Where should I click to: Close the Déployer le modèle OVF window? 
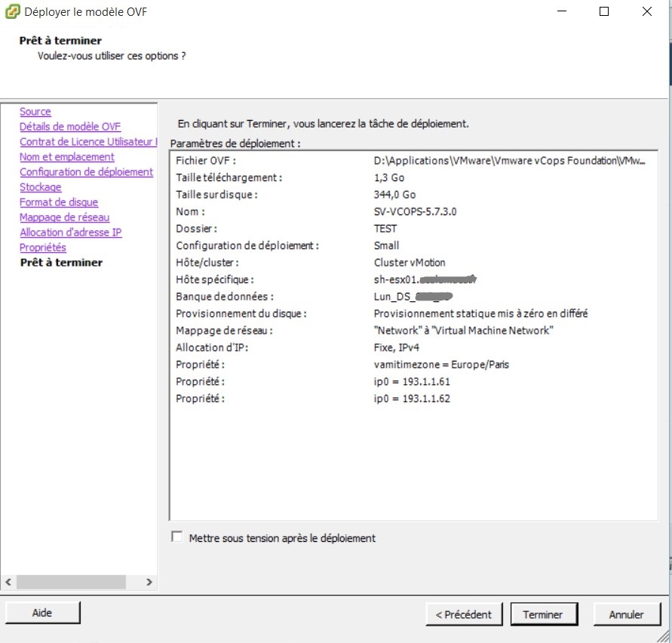pos(647,11)
